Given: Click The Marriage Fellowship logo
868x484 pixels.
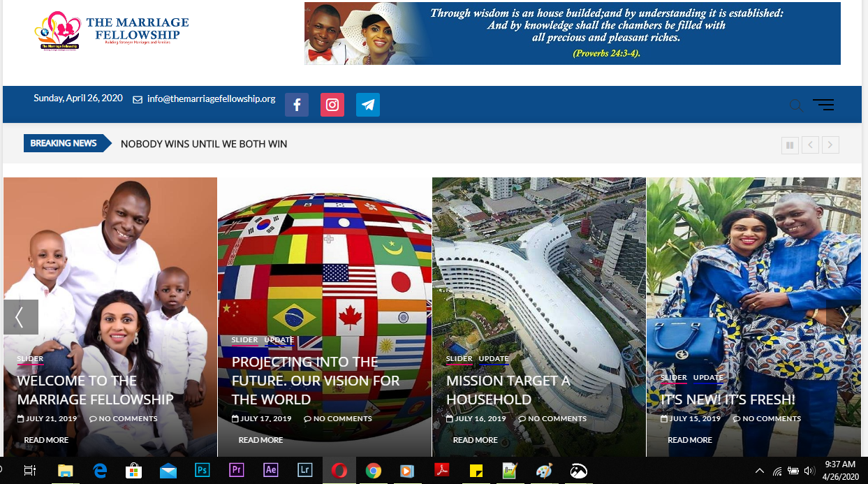Looking at the screenshot, I should pos(112,31).
